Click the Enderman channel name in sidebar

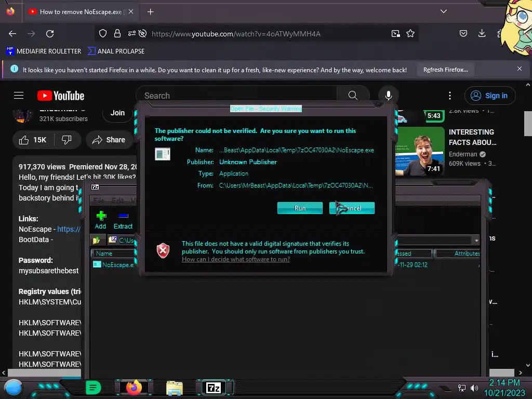(x=463, y=154)
